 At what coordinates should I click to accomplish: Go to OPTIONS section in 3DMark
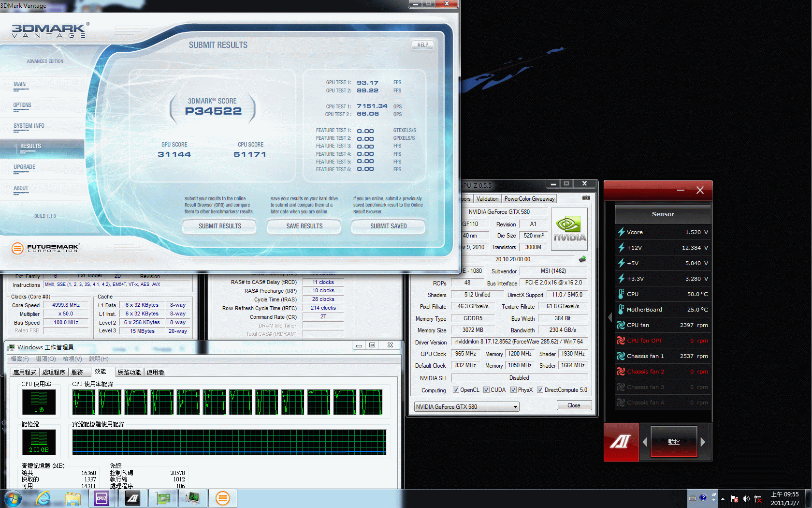(22, 105)
